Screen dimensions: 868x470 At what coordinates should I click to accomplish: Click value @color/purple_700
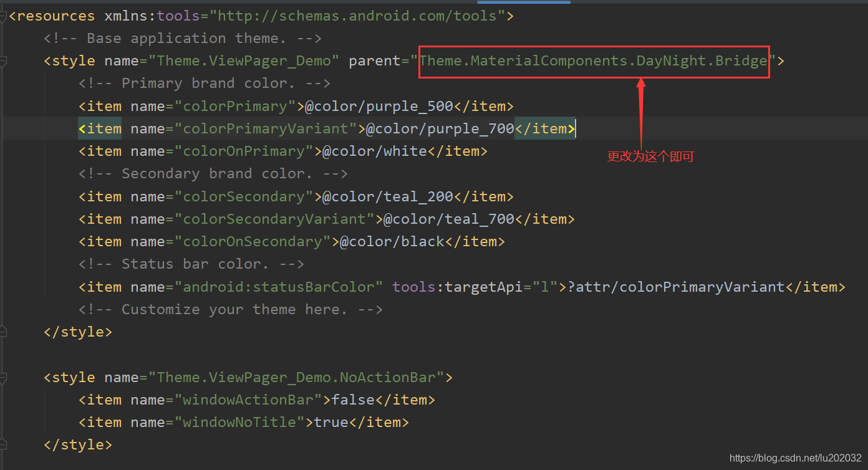(440, 129)
